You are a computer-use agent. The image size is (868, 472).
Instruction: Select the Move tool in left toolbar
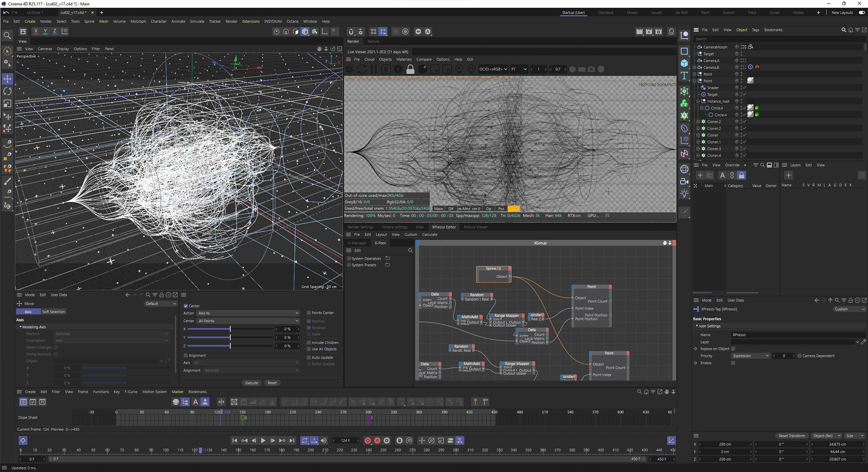click(x=7, y=79)
